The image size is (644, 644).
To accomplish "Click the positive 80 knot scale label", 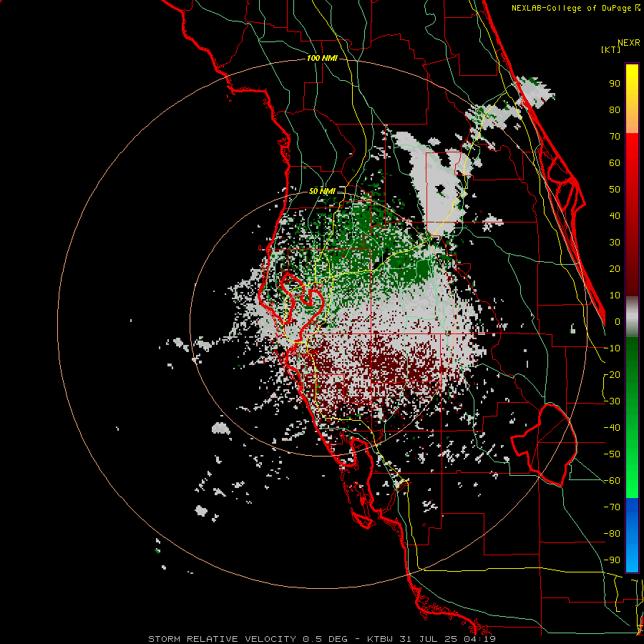I will click(x=615, y=109).
